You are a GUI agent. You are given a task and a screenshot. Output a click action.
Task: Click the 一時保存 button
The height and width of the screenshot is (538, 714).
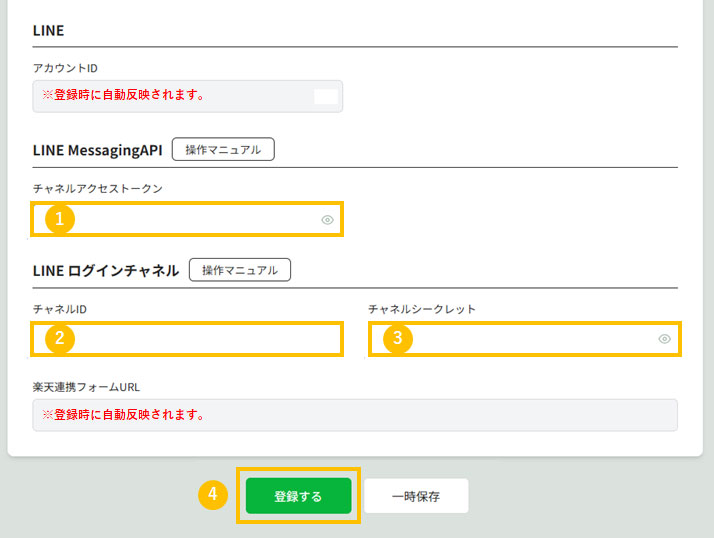416,496
